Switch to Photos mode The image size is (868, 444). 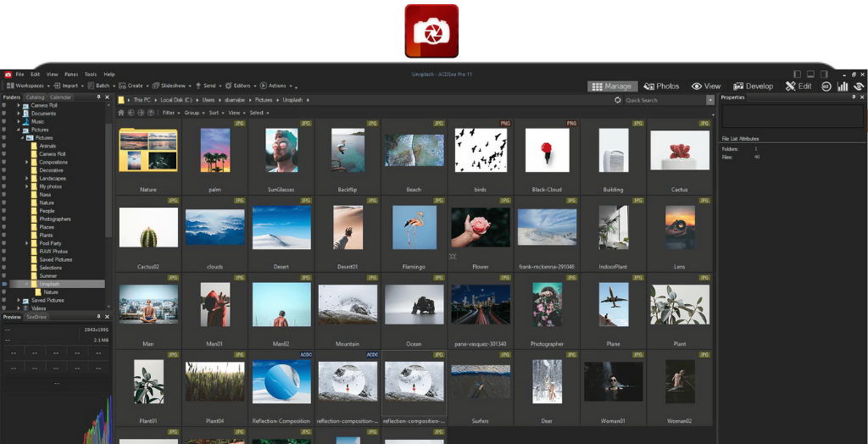(661, 86)
